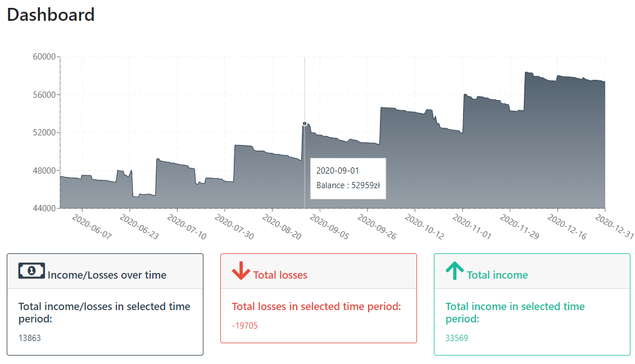Click the red down arrow icon
Screen dimensions: 635x364
tap(241, 270)
